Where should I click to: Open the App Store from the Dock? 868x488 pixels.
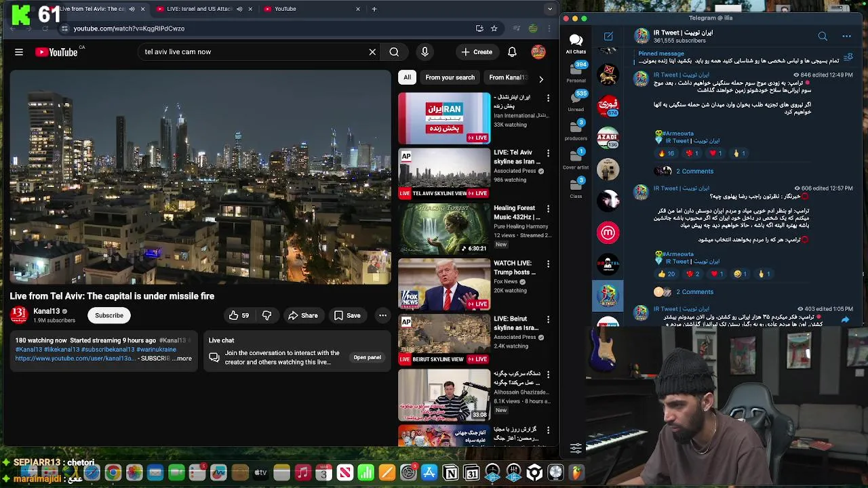pyautogui.click(x=429, y=472)
